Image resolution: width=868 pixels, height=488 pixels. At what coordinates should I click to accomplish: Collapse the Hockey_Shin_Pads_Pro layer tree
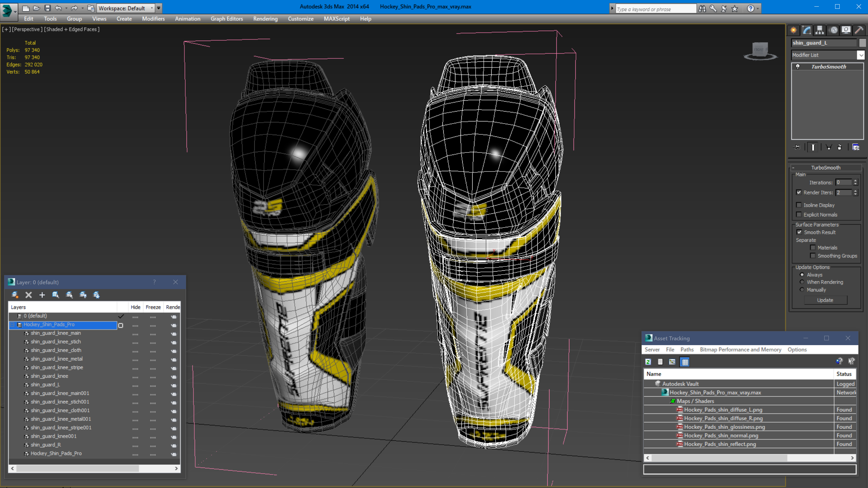tap(12, 325)
